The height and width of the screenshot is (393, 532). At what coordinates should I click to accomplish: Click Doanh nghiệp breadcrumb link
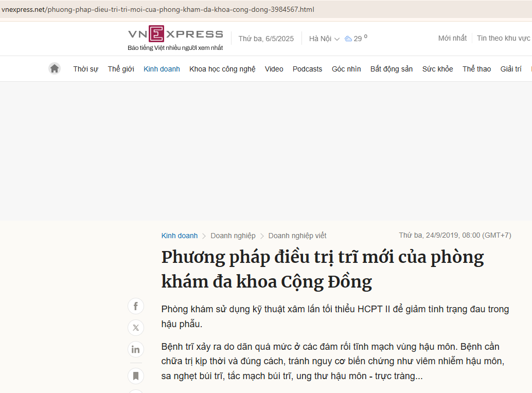(x=233, y=236)
